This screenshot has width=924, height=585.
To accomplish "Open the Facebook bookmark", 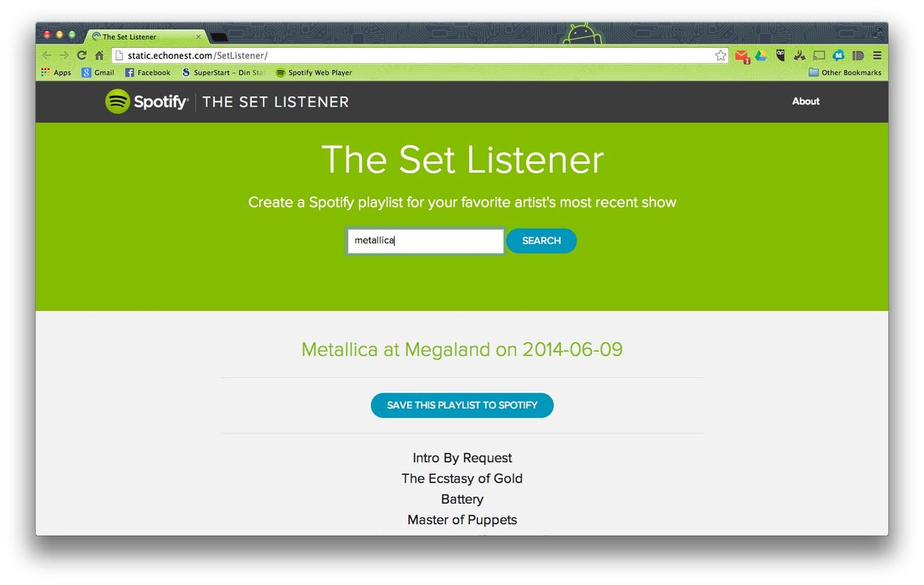I will click(x=148, y=73).
